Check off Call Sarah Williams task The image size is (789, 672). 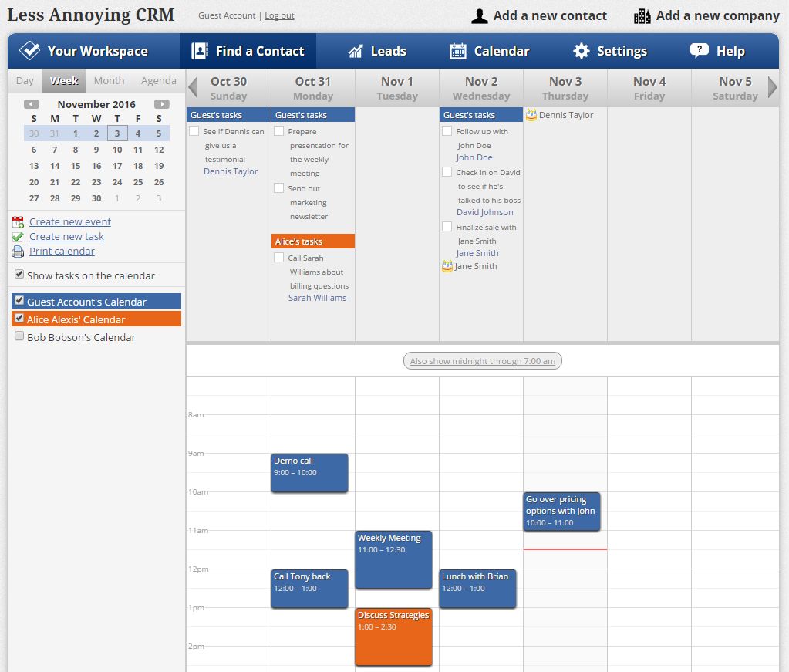click(x=278, y=257)
